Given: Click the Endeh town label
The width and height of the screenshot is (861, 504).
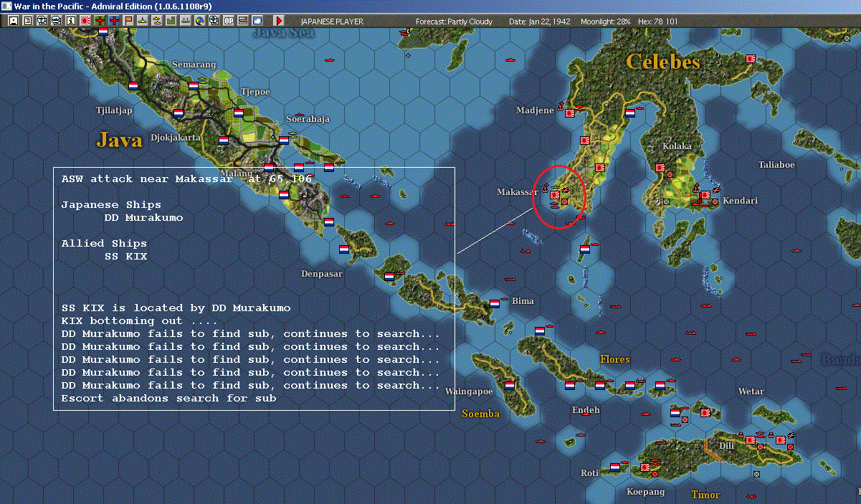Looking at the screenshot, I should [x=586, y=410].
